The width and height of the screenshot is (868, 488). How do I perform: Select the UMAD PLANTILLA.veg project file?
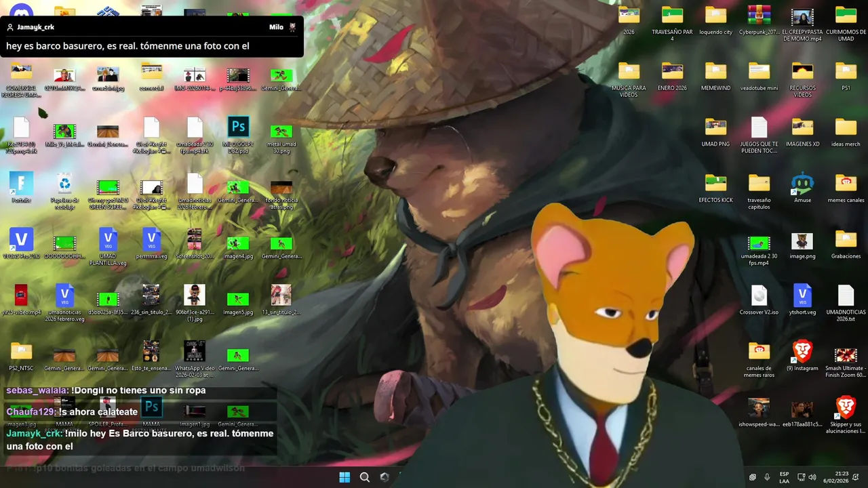[108, 247]
